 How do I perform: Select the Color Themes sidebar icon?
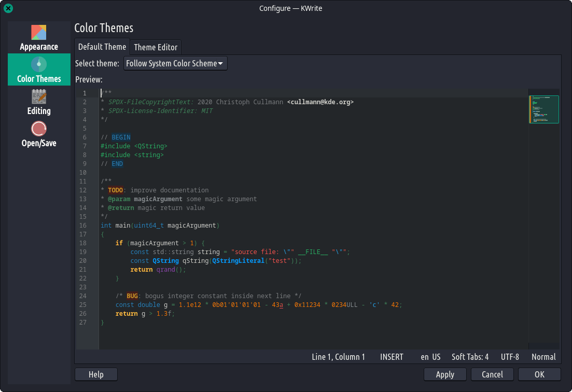coord(39,65)
